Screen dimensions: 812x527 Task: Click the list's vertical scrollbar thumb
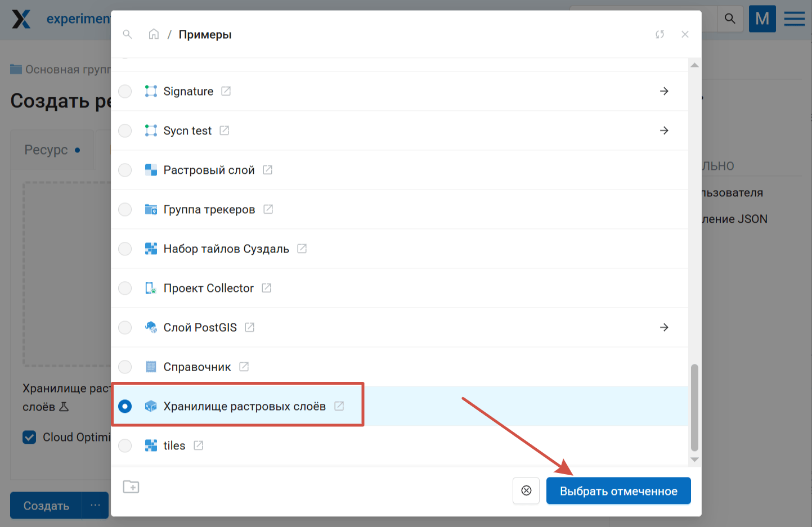(694, 407)
